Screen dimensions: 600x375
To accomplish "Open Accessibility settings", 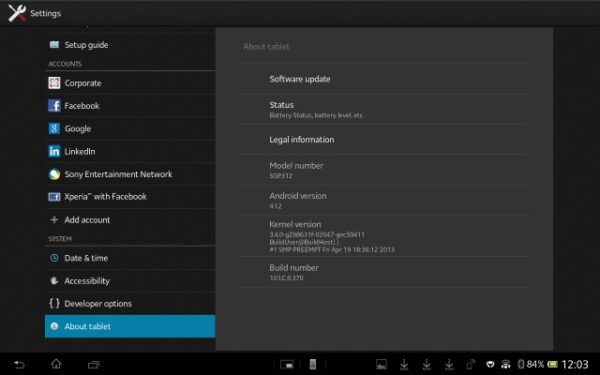I will 130,280.
